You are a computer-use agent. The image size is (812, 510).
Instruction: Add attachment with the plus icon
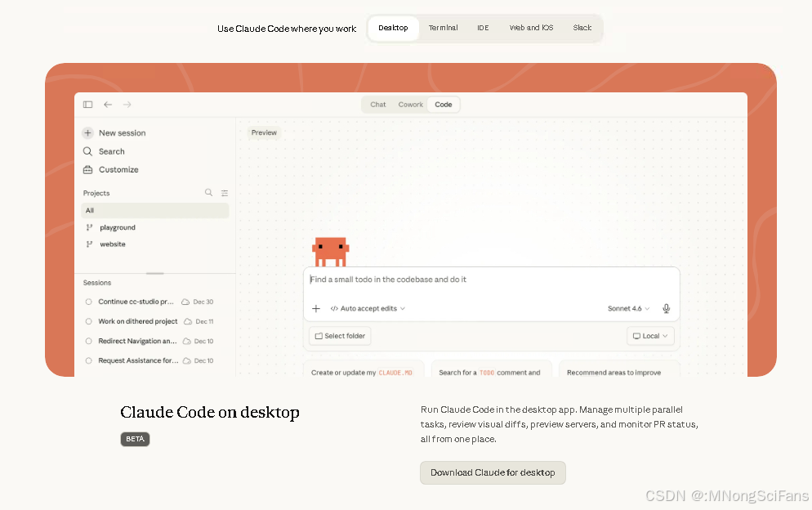pos(316,308)
